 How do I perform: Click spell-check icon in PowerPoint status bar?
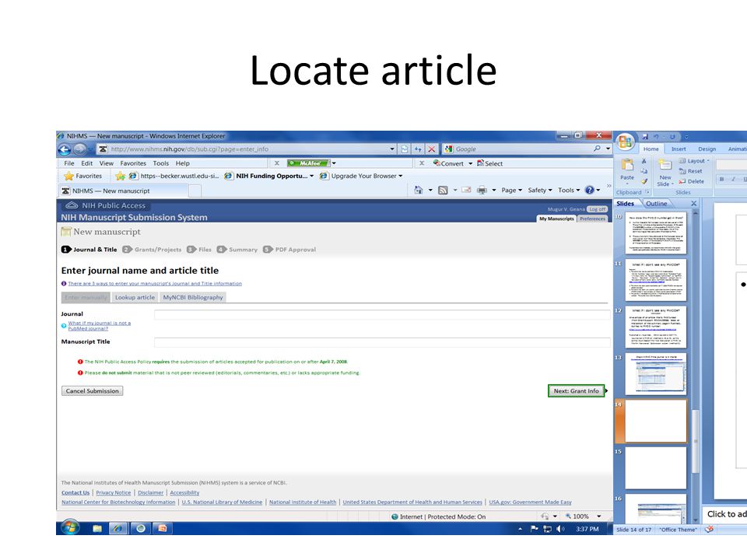tap(709, 530)
